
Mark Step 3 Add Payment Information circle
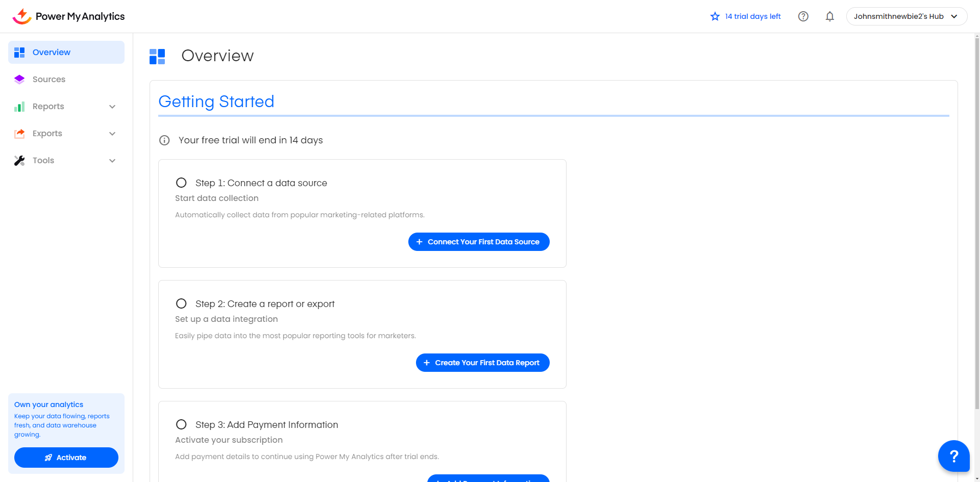point(181,424)
